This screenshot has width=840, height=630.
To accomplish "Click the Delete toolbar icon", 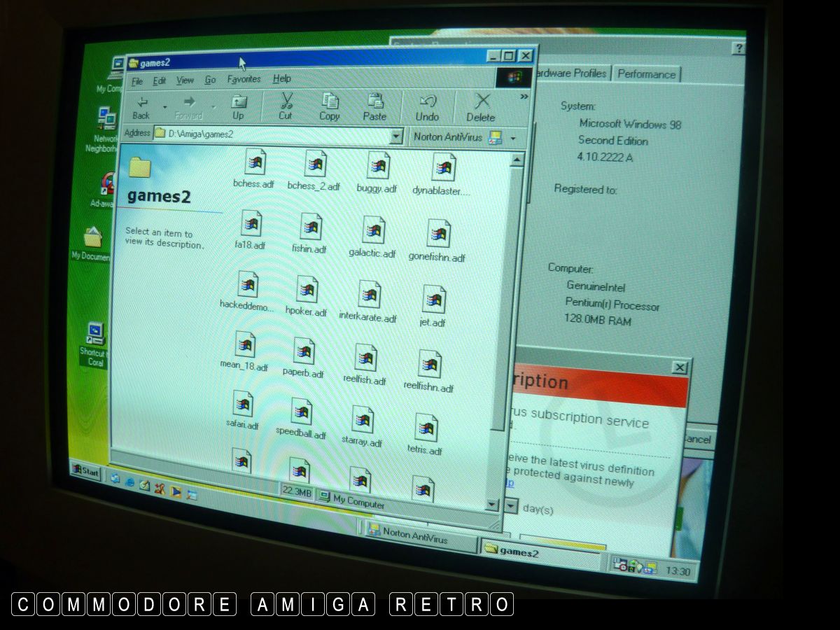I will (482, 108).
